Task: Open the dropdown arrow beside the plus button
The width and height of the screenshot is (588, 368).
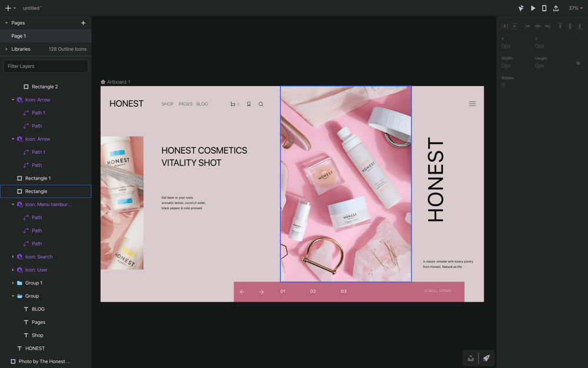Action: 15,8
